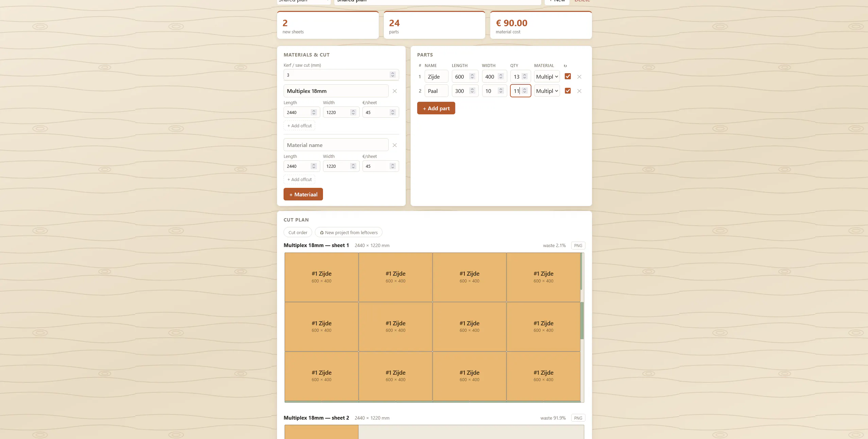The width and height of the screenshot is (868, 439).
Task: Click the + Add part button
Action: click(x=436, y=108)
